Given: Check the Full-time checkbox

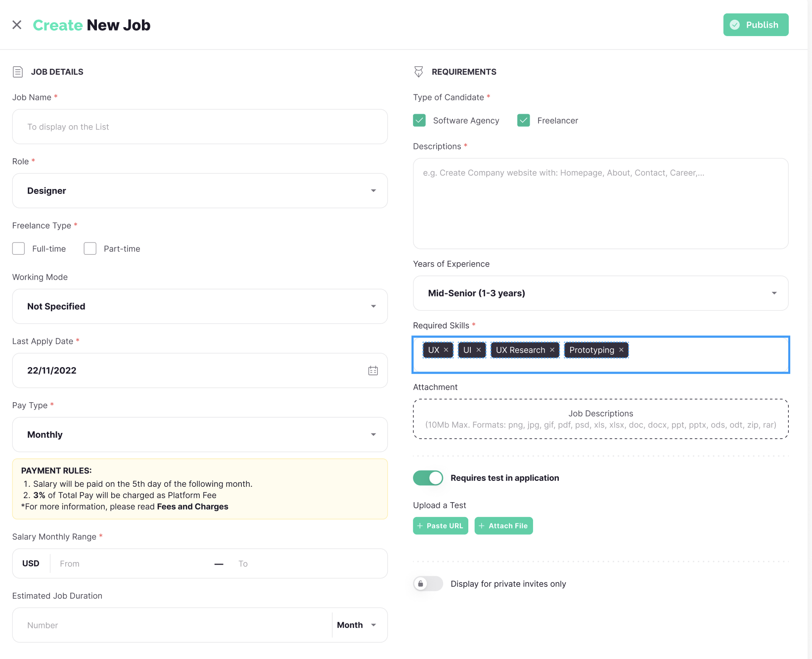Looking at the screenshot, I should click(x=19, y=248).
